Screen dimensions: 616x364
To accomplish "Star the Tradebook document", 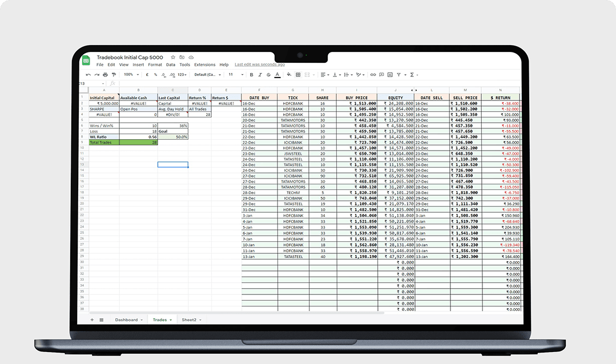I will [173, 58].
